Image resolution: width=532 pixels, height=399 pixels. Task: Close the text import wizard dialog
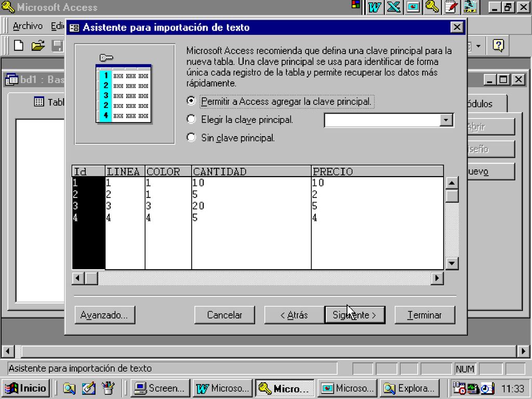pyautogui.click(x=457, y=27)
